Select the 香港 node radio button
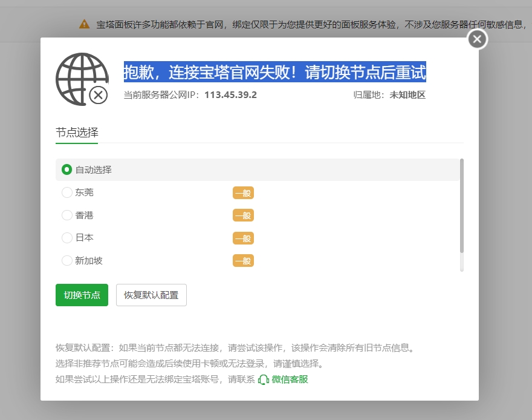Screen dimensions: 532x420 tap(66, 215)
